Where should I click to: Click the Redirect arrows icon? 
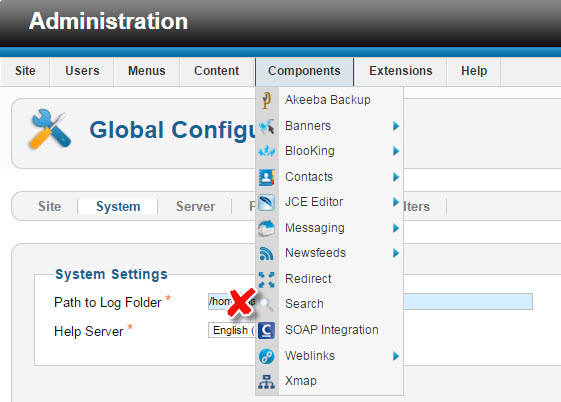(x=267, y=279)
